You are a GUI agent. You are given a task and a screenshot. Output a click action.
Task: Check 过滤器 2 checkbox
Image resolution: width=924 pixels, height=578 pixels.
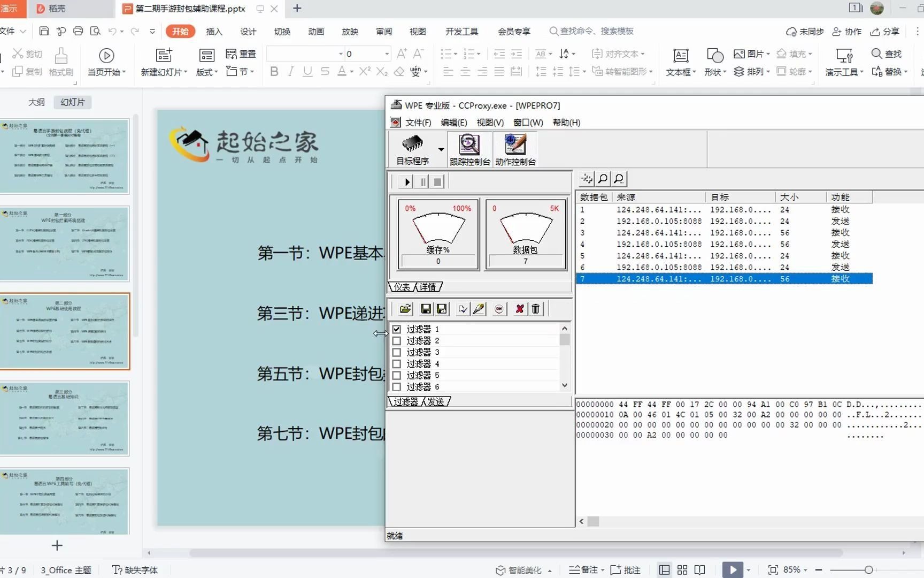pos(397,341)
